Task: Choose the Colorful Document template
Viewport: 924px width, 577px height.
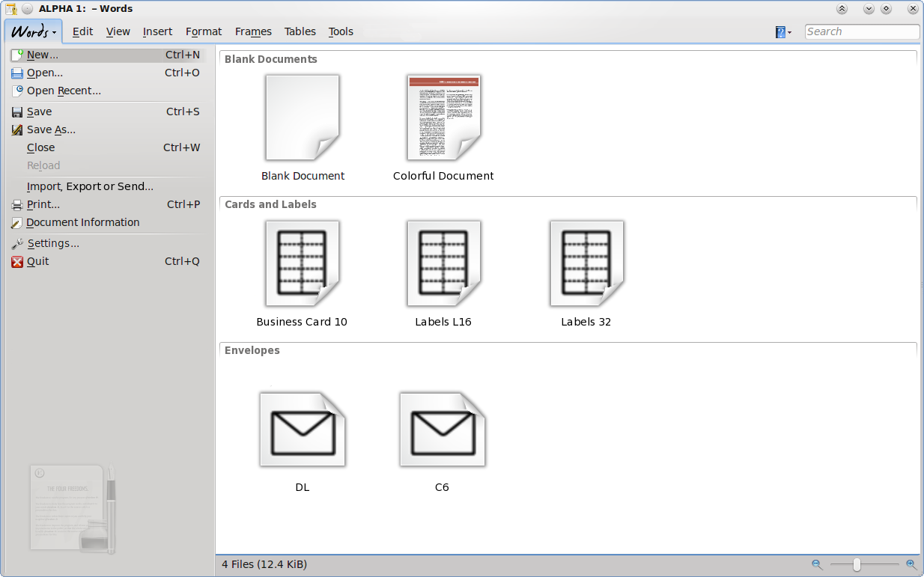Action: coord(443,117)
